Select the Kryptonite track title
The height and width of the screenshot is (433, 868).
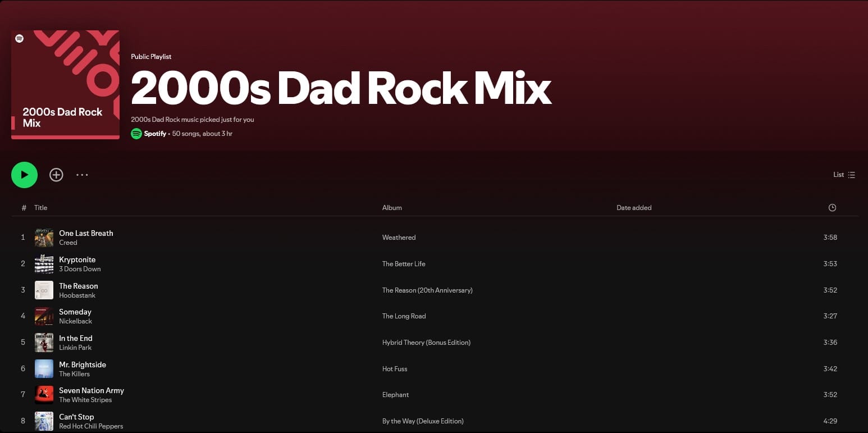click(x=77, y=259)
